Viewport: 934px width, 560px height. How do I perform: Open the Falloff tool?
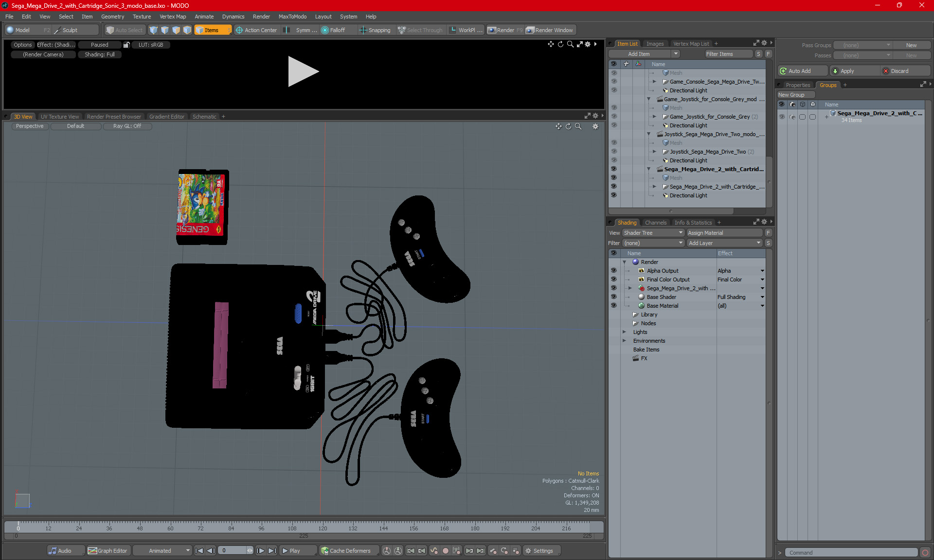[x=334, y=30]
